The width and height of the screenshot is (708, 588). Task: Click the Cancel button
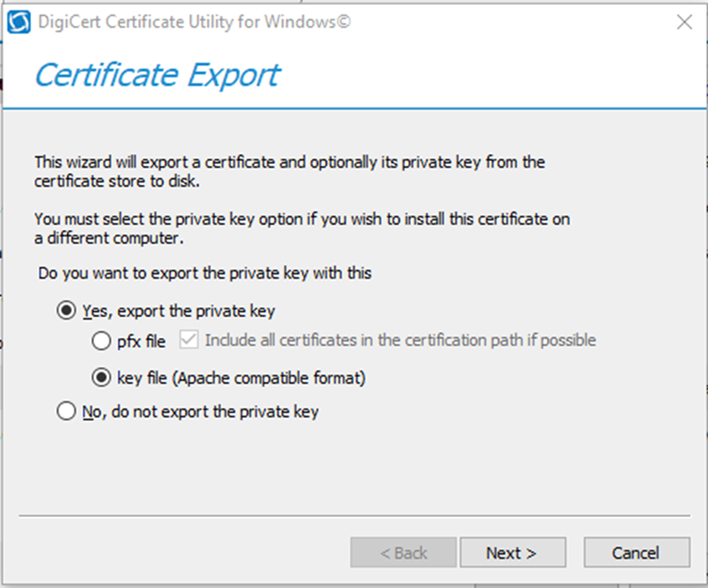tap(637, 552)
